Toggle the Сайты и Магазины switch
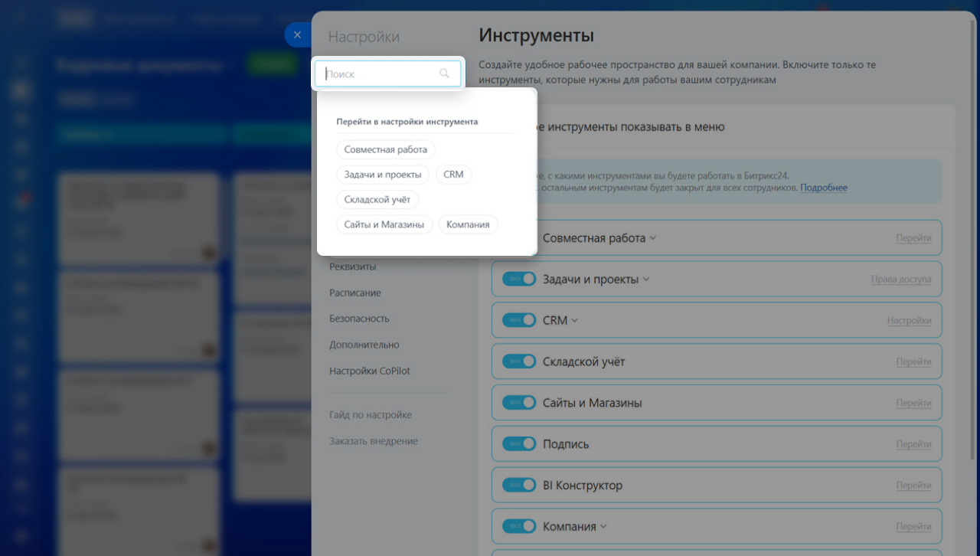Screen dimensions: 980x556 519,403
